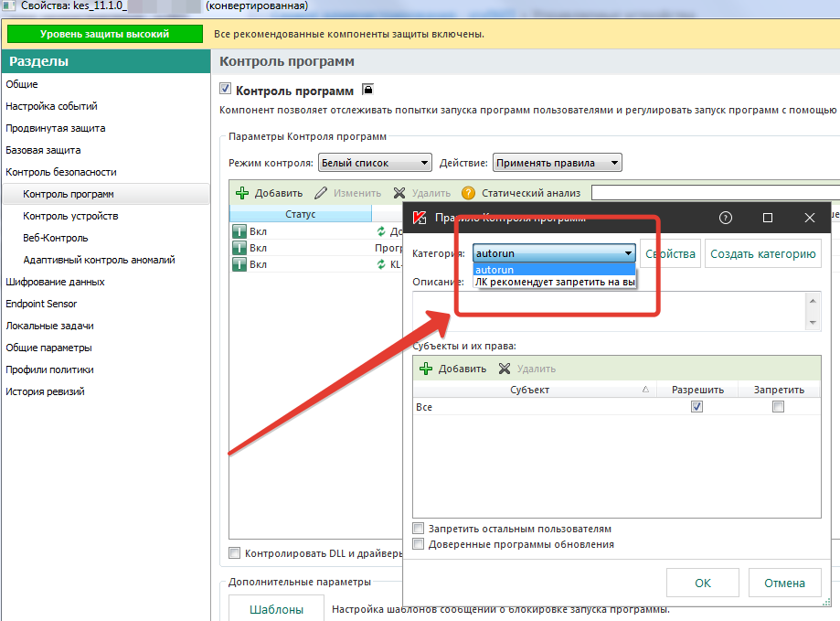This screenshot has height=621, width=840.
Task: Select ЛК рекомендует запретить option in list
Action: [x=555, y=282]
